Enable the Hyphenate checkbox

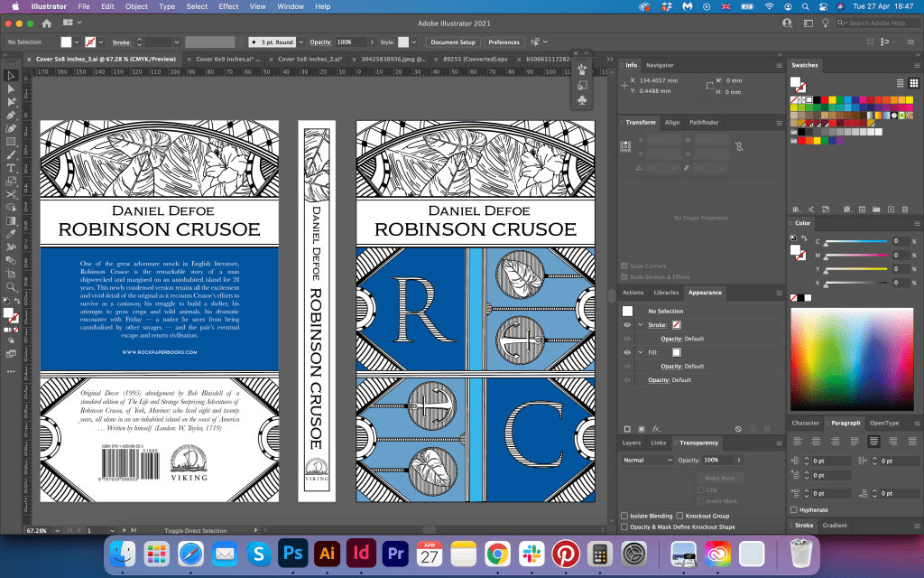click(795, 509)
